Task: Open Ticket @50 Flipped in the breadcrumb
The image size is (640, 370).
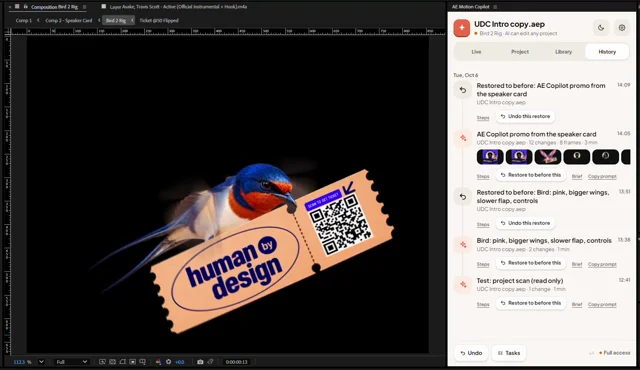Action: tap(159, 20)
